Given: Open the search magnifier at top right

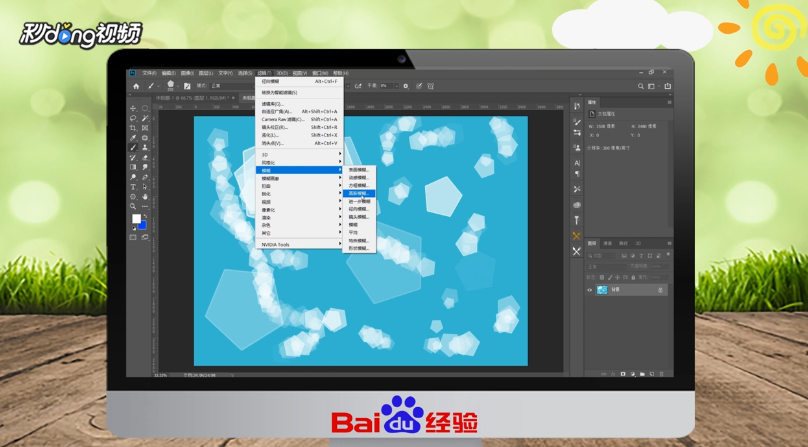Looking at the screenshot, I should 641,86.
